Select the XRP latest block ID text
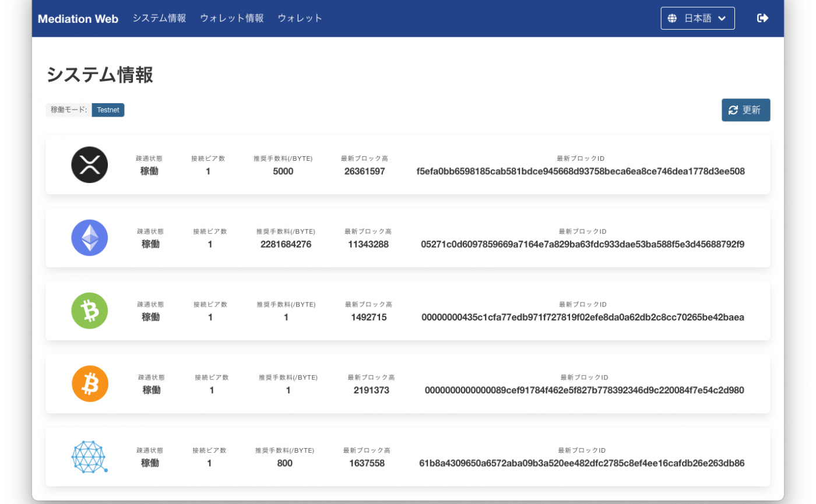 coord(581,171)
